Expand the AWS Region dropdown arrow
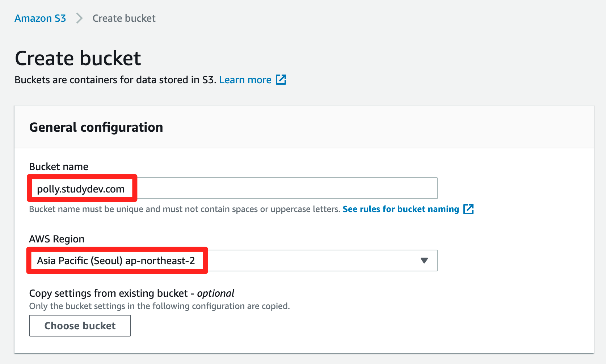Screen dimensions: 606x364 [424, 261]
